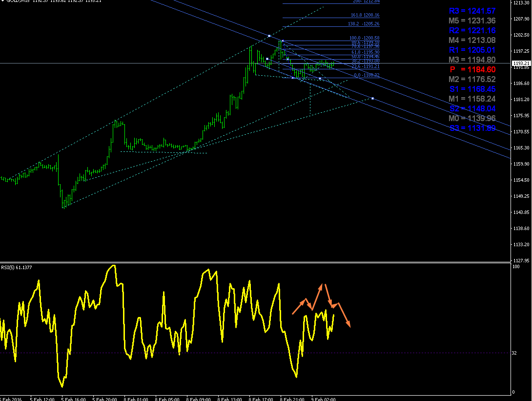Image resolution: width=532 pixels, height=401 pixels.
Task: Select the M3 = 1194.80 mid-pivot label
Action: pos(472,60)
